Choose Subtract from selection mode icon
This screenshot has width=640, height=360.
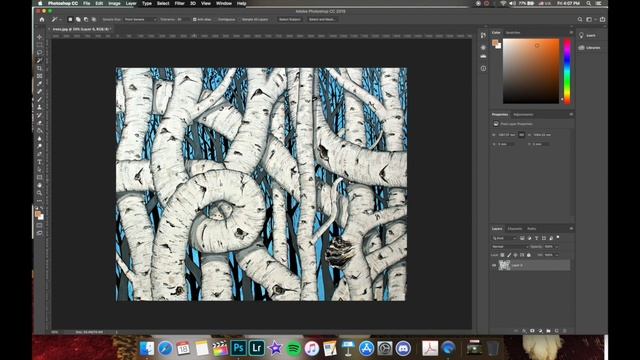(86, 19)
